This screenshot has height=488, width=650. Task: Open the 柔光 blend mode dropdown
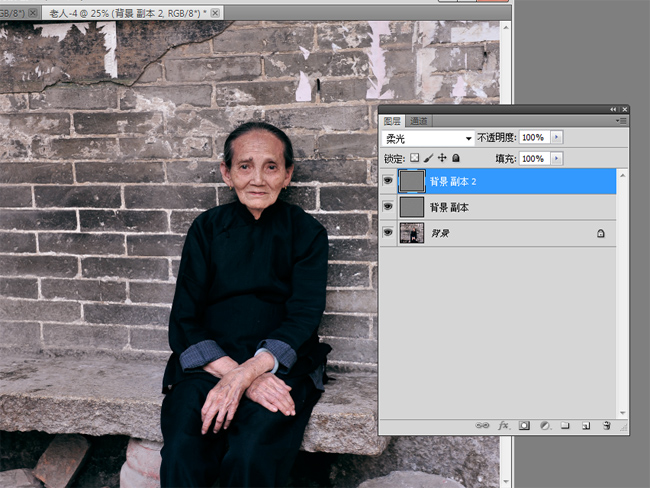pos(428,137)
